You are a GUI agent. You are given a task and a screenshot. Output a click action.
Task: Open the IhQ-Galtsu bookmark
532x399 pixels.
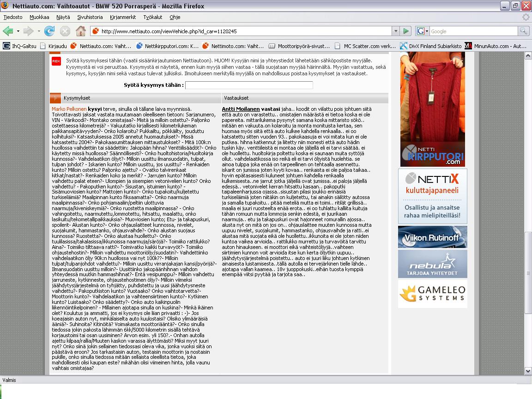point(20,46)
